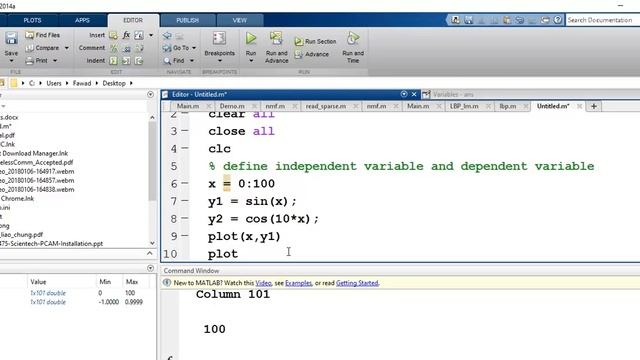Click the Advance icon
640x360 pixels.
click(x=299, y=54)
